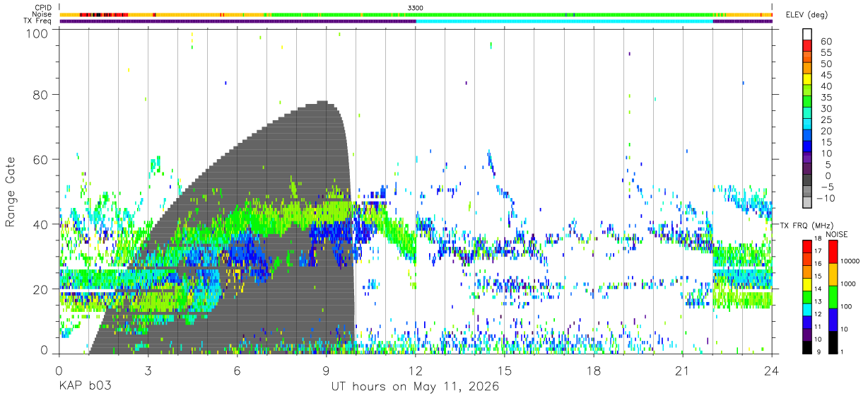Click the UT hours on May 11, 2026 caption
This screenshot has height=401, width=868.
click(415, 387)
